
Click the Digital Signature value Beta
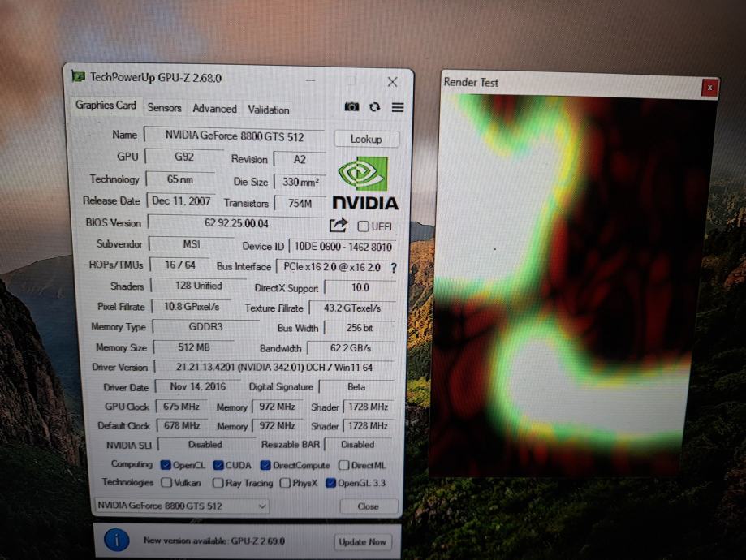click(x=356, y=387)
